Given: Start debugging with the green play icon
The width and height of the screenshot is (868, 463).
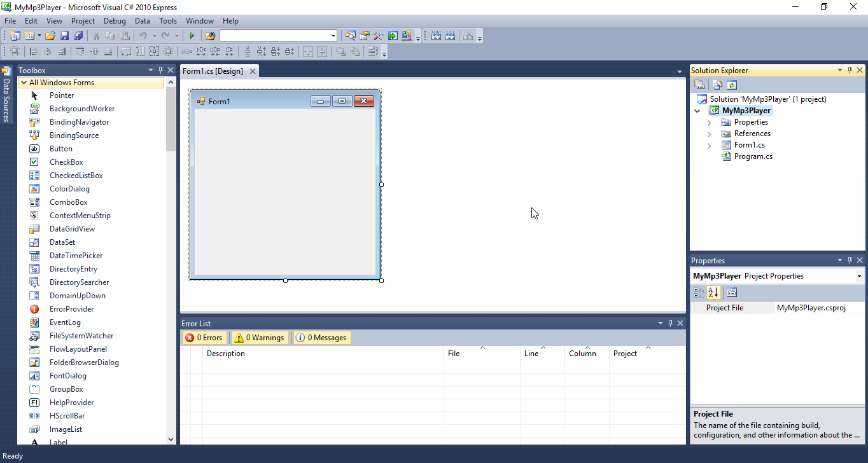Looking at the screenshot, I should (x=192, y=36).
